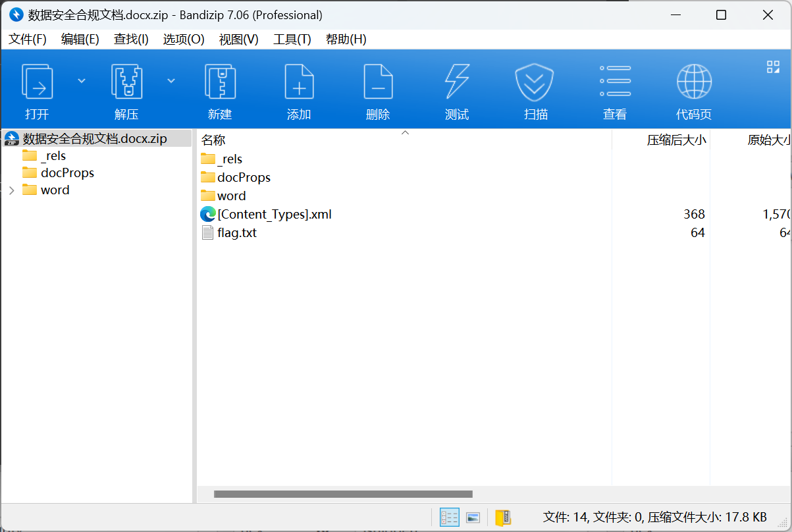Delete selected files using 删除

click(x=378, y=81)
